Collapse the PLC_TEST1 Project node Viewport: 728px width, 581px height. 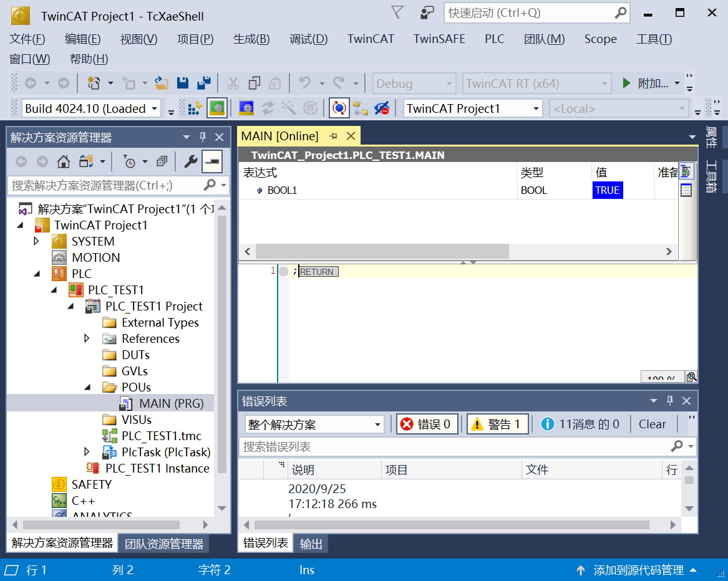coord(70,306)
